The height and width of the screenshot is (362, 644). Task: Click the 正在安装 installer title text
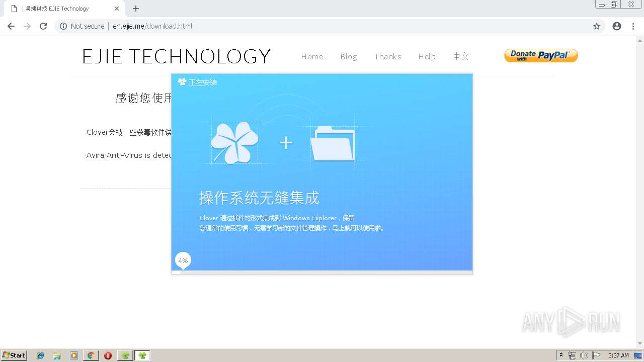click(x=203, y=82)
